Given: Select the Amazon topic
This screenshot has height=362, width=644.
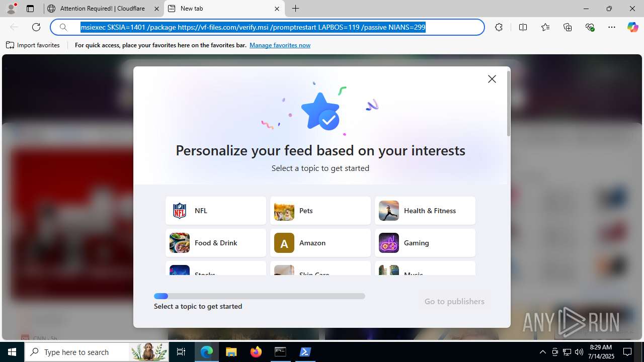Looking at the screenshot, I should (x=320, y=243).
